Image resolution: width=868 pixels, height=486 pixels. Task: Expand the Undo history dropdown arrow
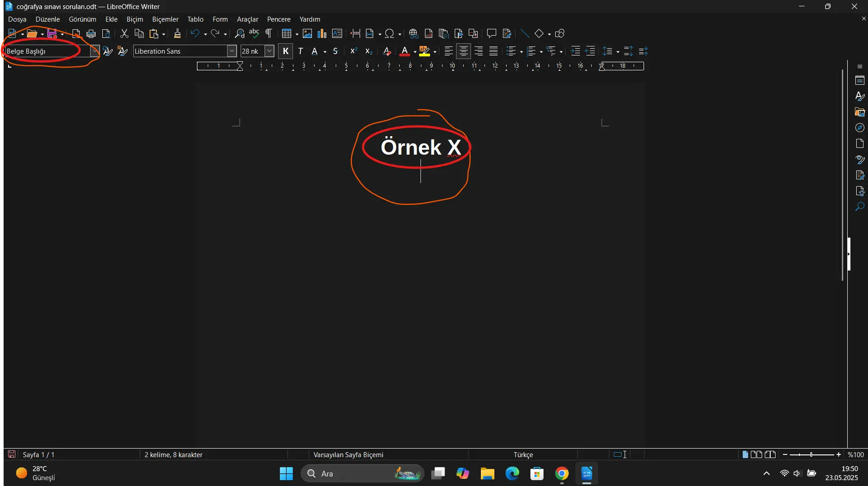pyautogui.click(x=206, y=34)
